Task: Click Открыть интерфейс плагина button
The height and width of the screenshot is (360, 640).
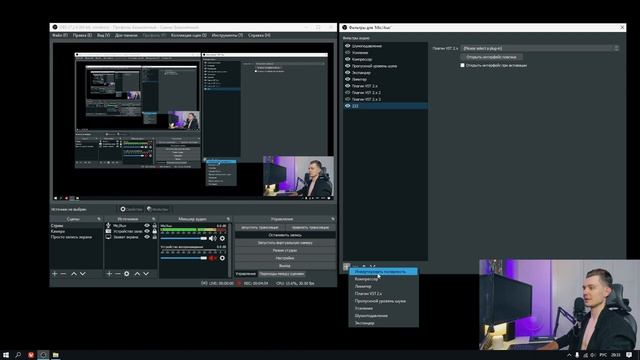Action: click(491, 57)
